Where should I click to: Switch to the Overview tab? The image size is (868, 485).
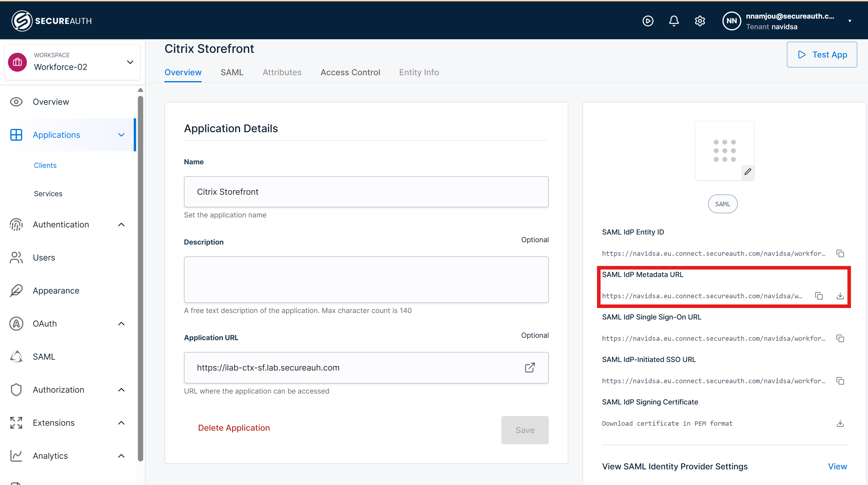tap(183, 72)
